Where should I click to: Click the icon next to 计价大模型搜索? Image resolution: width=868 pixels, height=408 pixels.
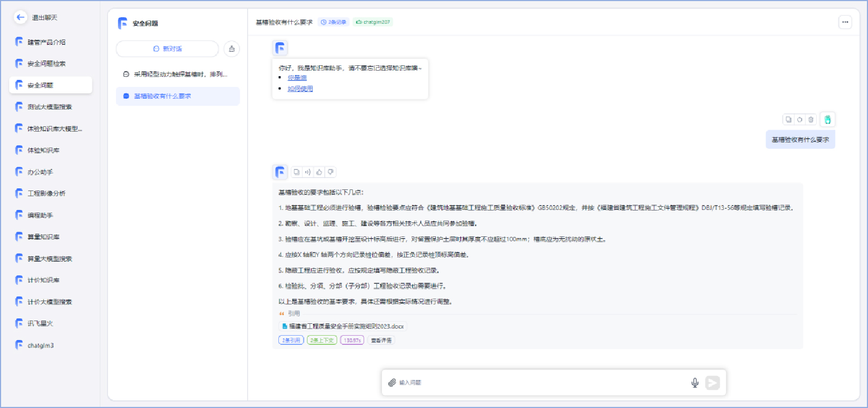click(x=19, y=302)
